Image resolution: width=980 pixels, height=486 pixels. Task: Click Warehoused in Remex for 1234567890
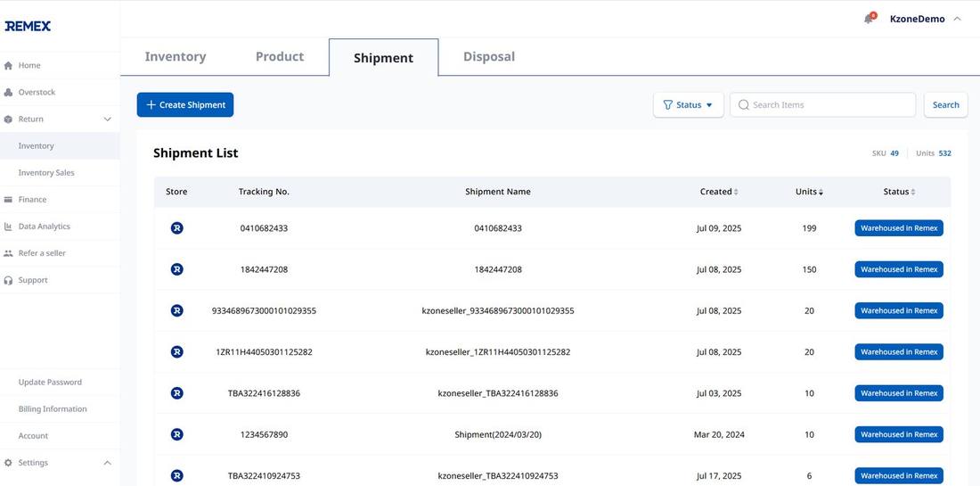pos(899,434)
